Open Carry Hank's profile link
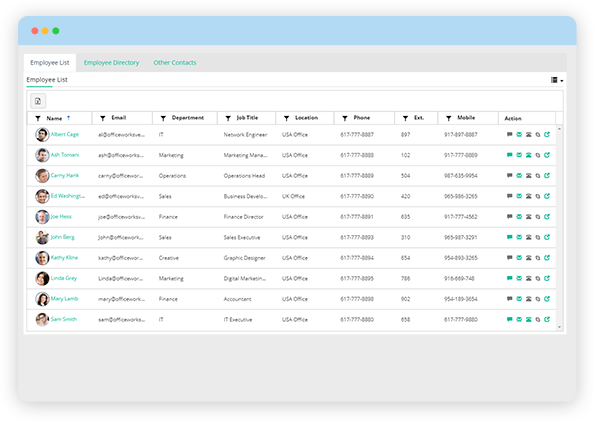The width and height of the screenshot is (595, 422). point(65,175)
